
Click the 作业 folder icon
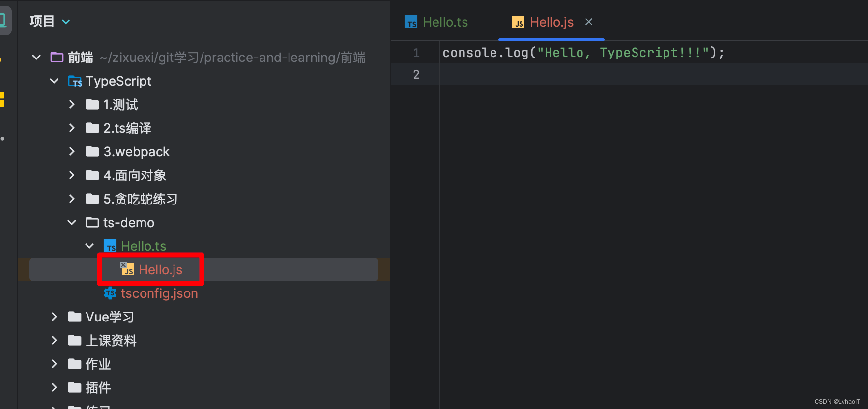(75, 364)
